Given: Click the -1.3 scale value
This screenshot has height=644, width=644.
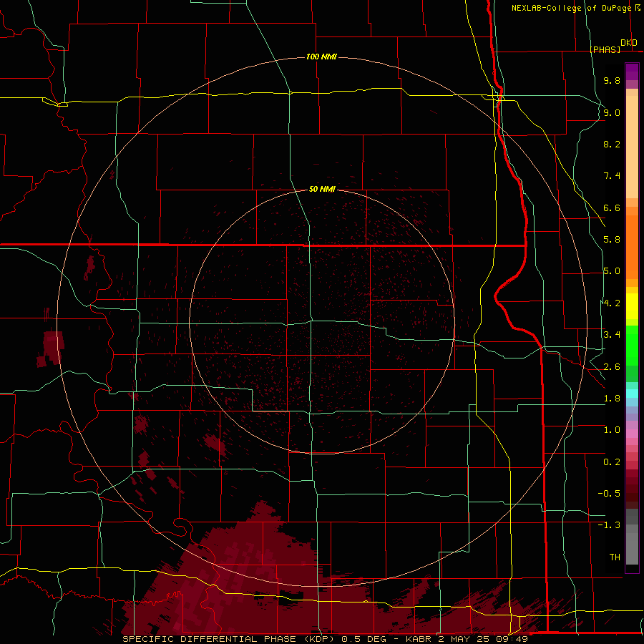Looking at the screenshot, I should click(609, 525).
